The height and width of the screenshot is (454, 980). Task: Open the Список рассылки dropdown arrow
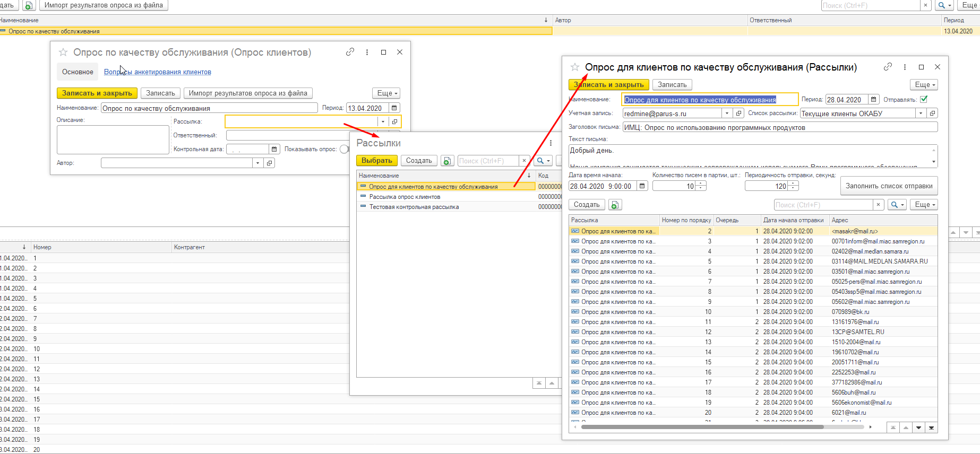click(x=921, y=113)
